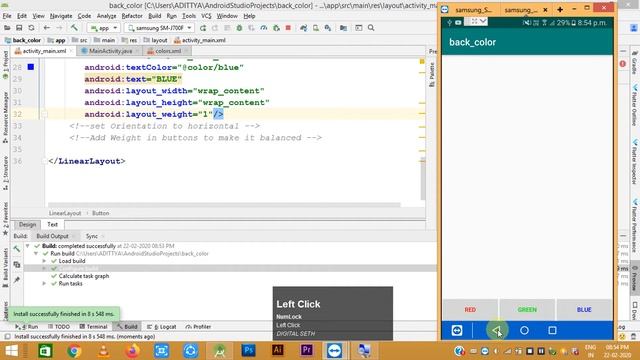Click the Sync/reload from disk icon
The height and width of the screenshot is (360, 640).
pyautogui.click(x=31, y=28)
